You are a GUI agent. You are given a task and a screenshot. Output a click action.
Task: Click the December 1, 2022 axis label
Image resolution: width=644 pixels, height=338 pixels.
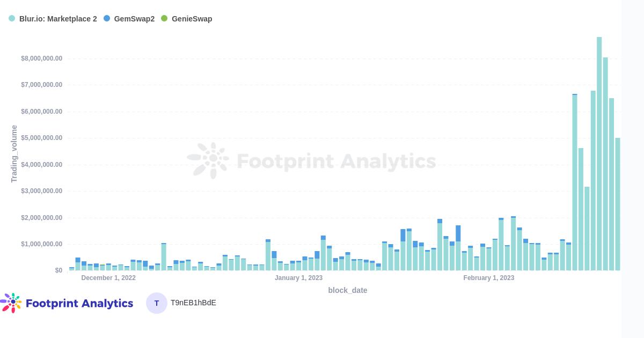(x=108, y=278)
